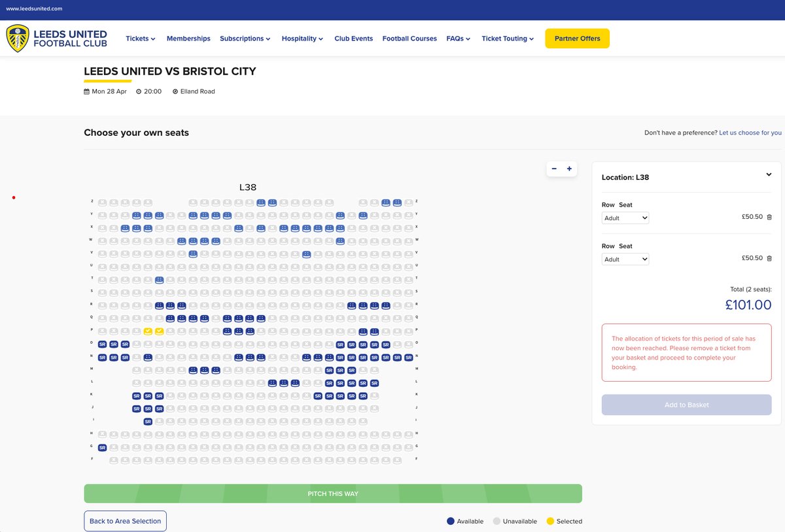The image size is (785, 532).
Task: Select the SR seat in row G
Action: click(102, 448)
